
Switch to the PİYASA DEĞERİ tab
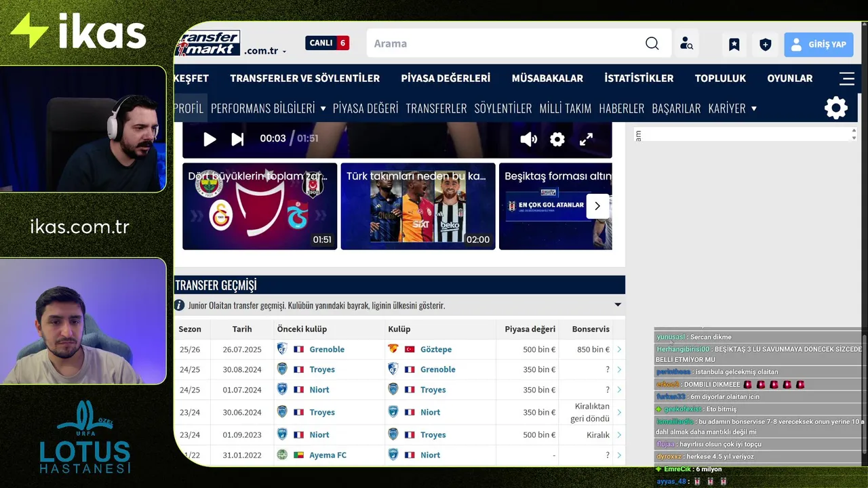click(366, 108)
